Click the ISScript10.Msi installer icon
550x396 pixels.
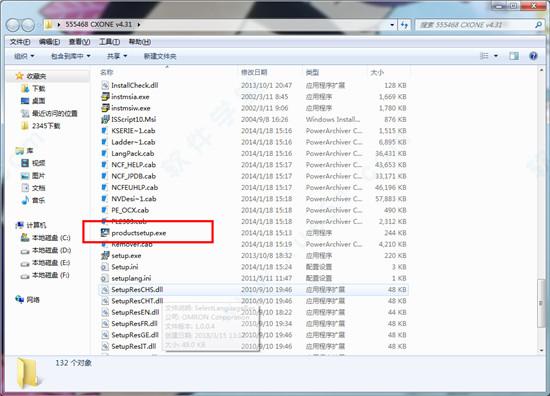pyautogui.click(x=105, y=119)
